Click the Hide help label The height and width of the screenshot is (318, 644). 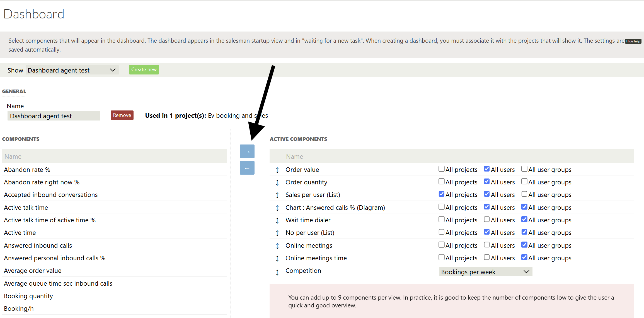pos(633,41)
